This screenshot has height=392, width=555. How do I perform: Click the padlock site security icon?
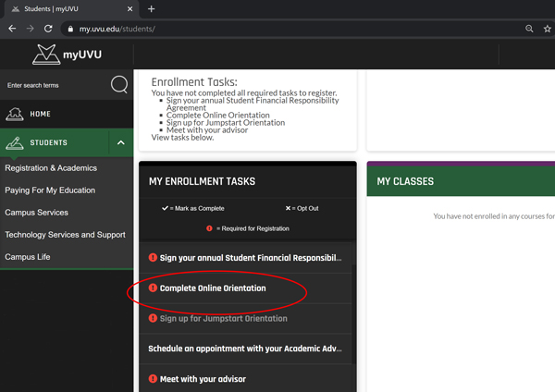pos(70,29)
